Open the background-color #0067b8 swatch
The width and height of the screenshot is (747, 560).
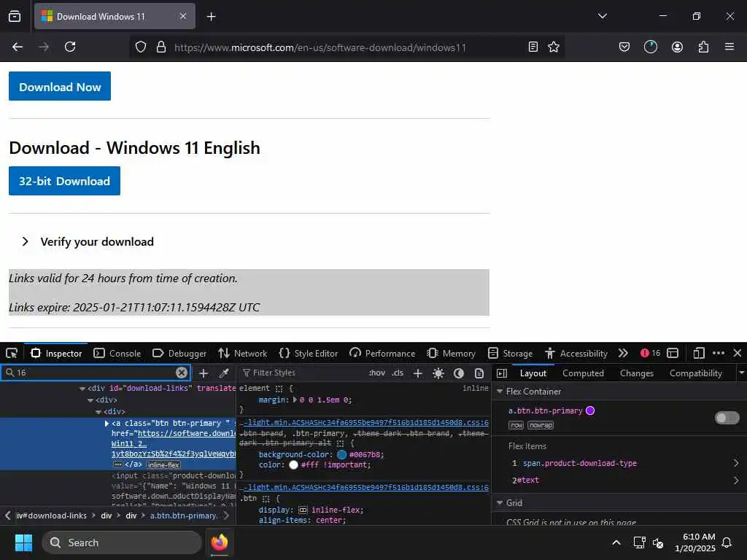(341, 455)
